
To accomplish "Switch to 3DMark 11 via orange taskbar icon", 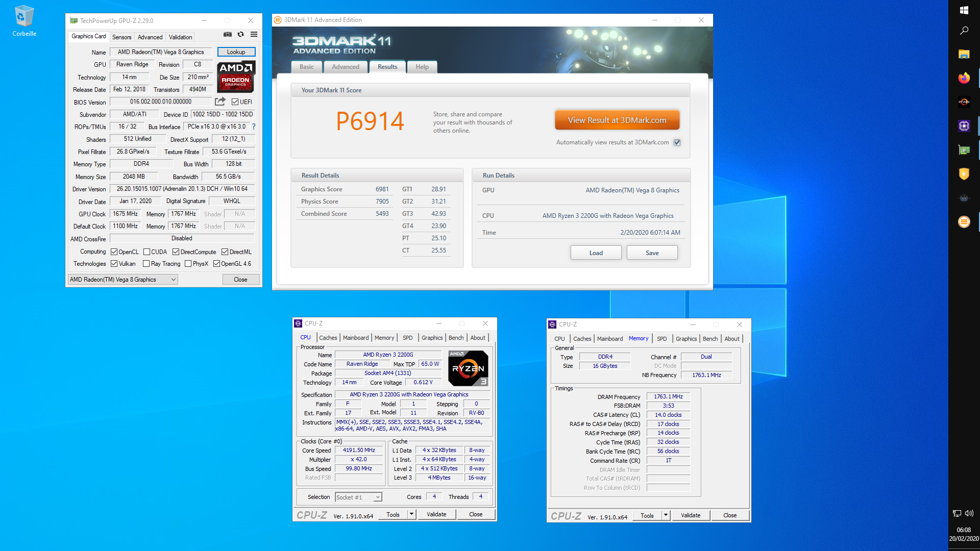I will click(x=964, y=222).
